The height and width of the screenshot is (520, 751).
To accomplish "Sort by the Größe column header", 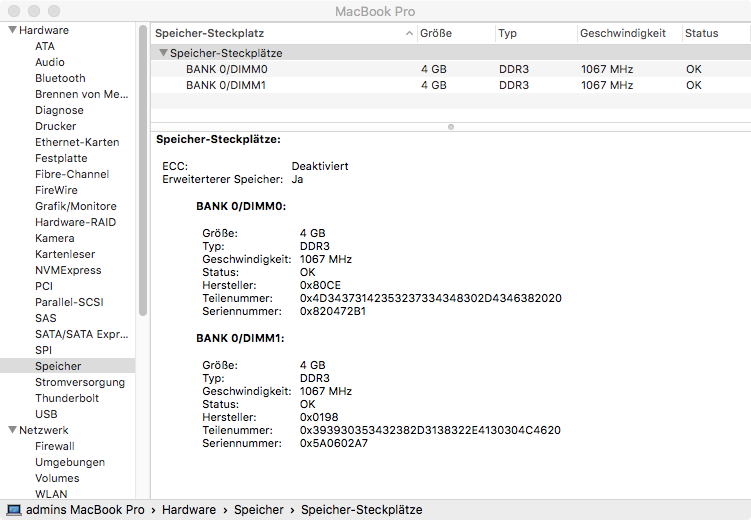I will click(x=456, y=33).
